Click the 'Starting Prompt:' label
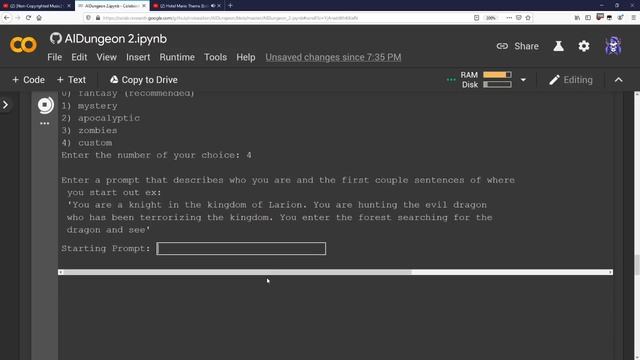Screen dimensions: 640x360 (x=106, y=249)
